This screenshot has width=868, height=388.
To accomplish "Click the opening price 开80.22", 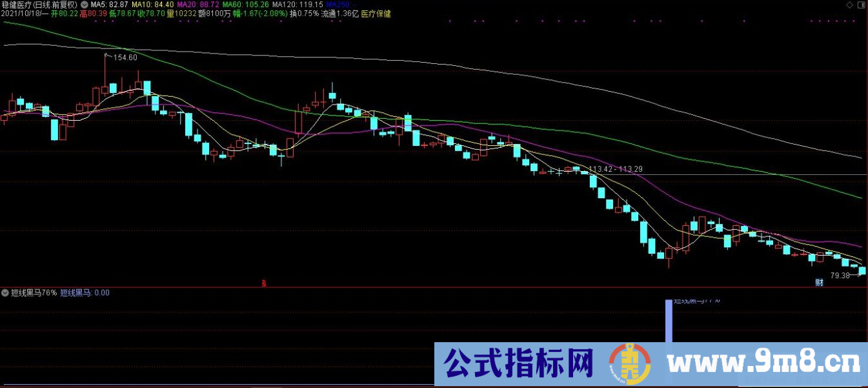I will coord(64,14).
